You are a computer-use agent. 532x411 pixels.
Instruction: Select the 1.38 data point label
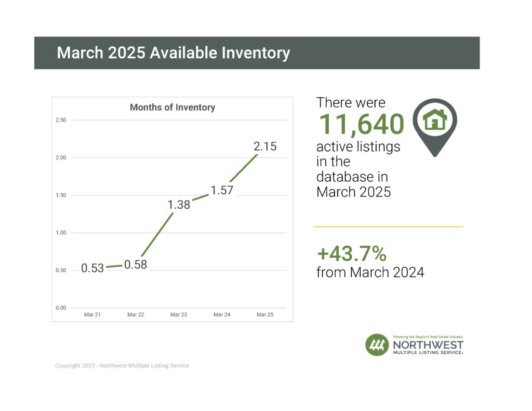[x=179, y=205]
